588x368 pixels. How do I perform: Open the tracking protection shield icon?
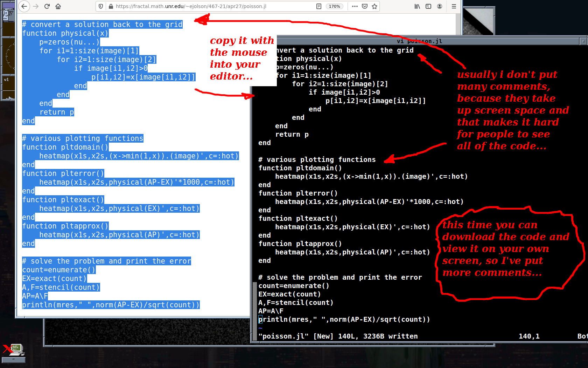(101, 6)
